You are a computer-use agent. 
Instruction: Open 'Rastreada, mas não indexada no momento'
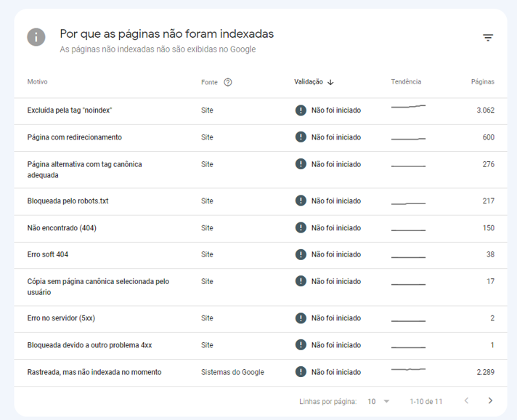coord(94,372)
